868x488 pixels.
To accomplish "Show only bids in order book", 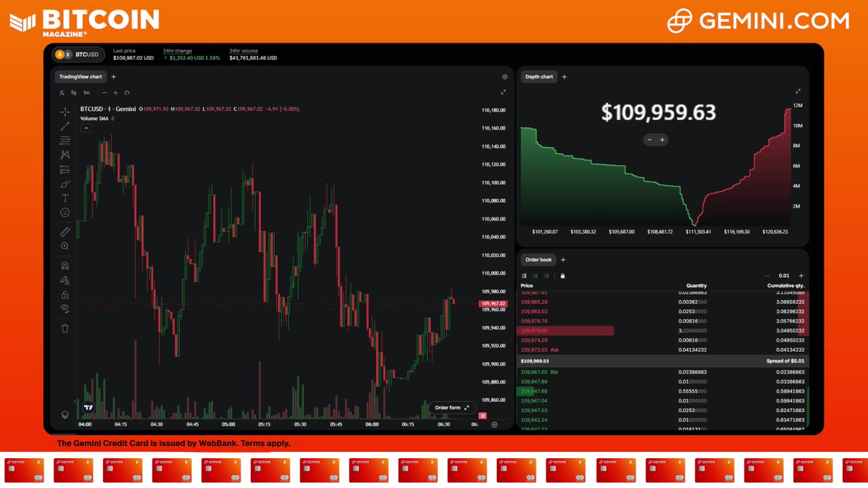I will [x=536, y=276].
